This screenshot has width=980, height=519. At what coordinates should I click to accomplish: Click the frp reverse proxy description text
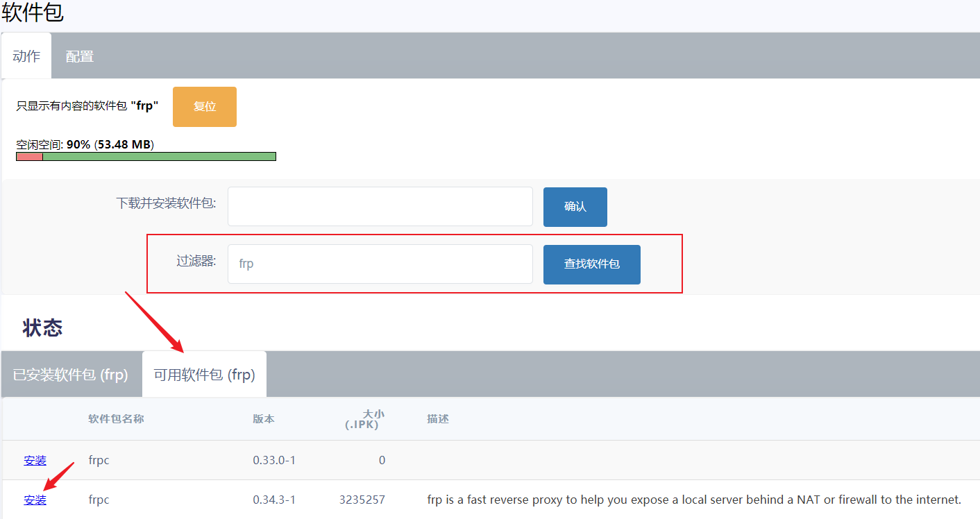[x=693, y=500]
